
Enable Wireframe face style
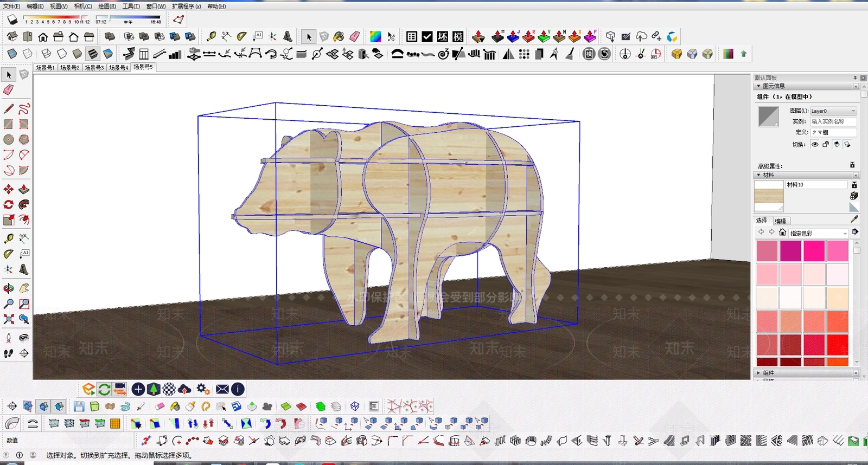47,54
